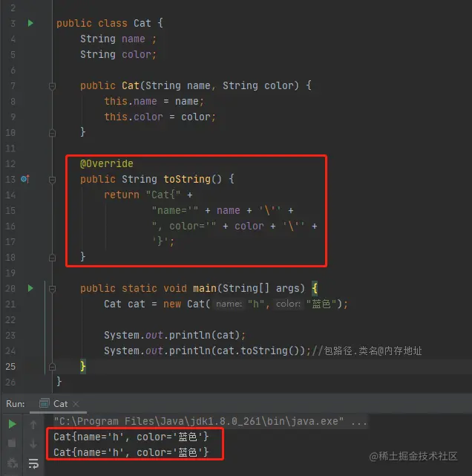The image size is (472, 476).
Task: Click the field name on line 4
Action: click(133, 39)
